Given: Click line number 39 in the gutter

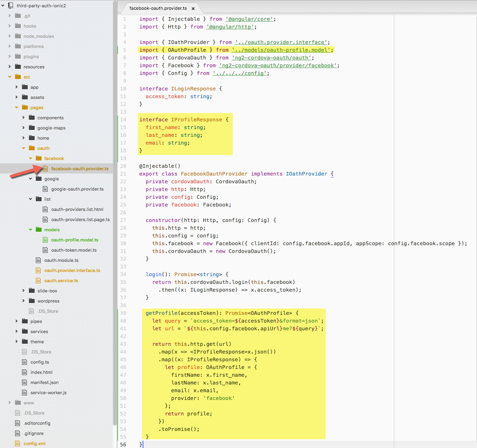Looking at the screenshot, I should pyautogui.click(x=123, y=313).
